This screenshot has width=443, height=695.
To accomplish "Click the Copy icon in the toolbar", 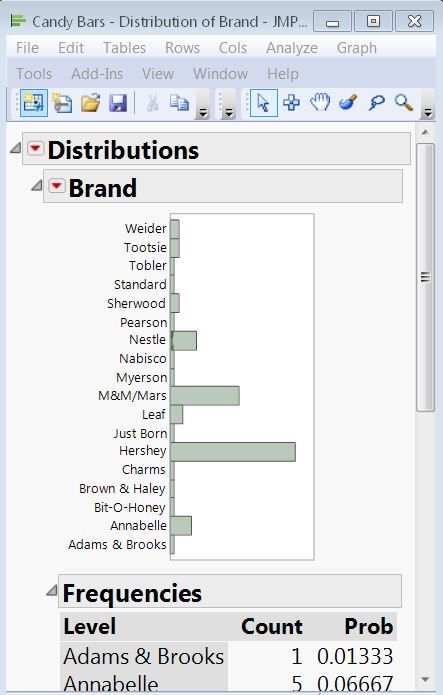I will [179, 103].
